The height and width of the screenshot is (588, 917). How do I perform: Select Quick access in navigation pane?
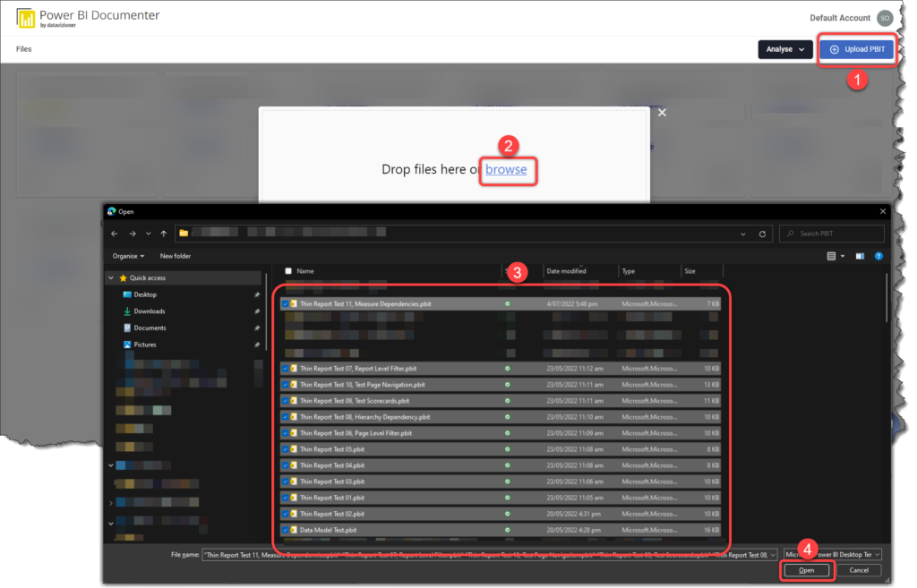(x=148, y=278)
